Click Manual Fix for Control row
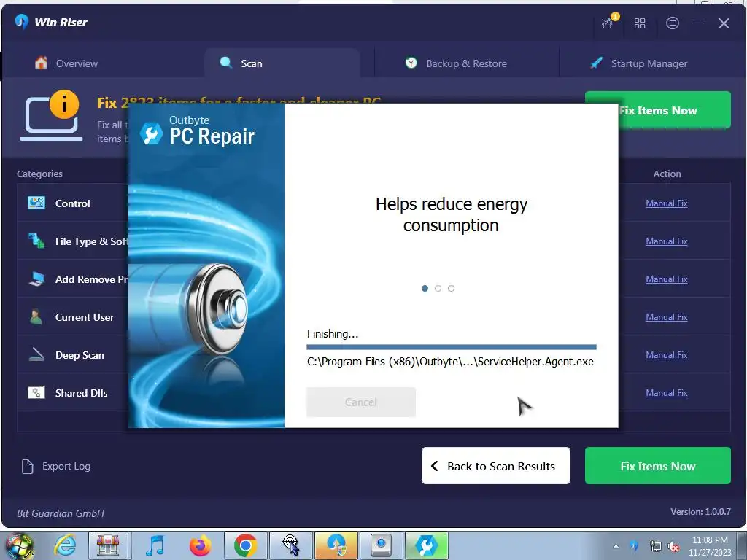Viewport: 747px width, 560px height. (667, 203)
